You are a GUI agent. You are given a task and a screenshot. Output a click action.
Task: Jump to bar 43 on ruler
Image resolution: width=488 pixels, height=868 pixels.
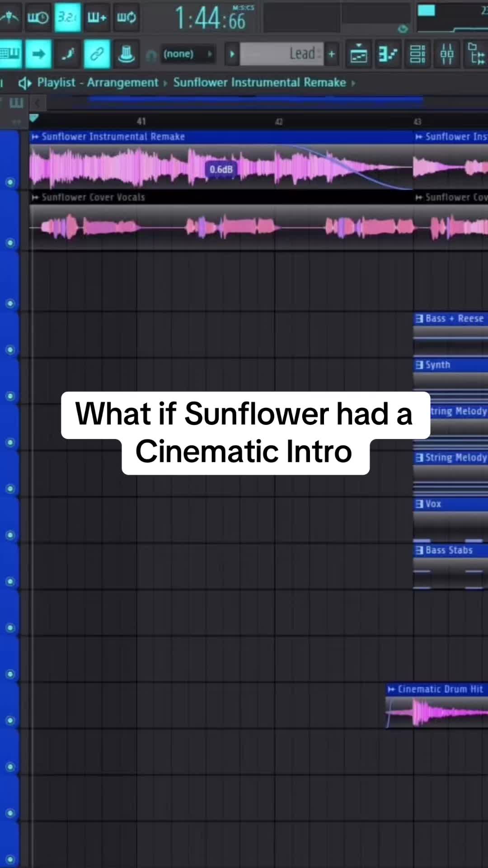417,122
